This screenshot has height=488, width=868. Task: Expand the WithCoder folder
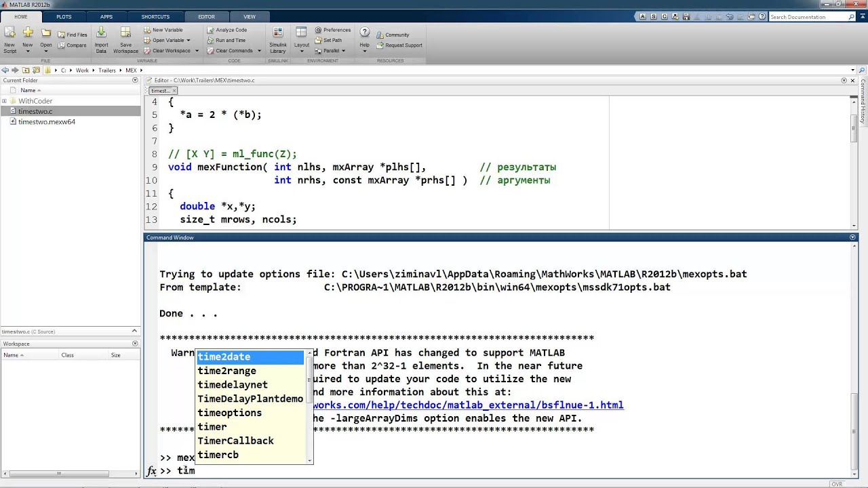coord(4,101)
